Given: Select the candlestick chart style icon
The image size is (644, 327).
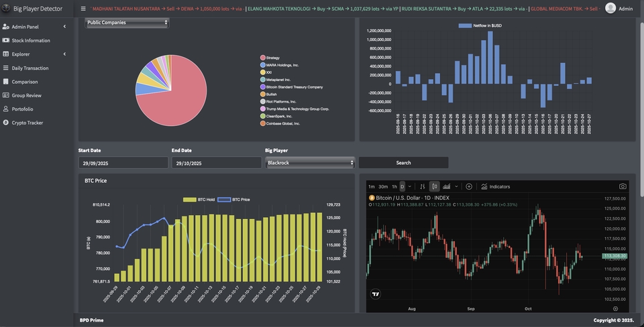Looking at the screenshot, I should click(x=434, y=186).
